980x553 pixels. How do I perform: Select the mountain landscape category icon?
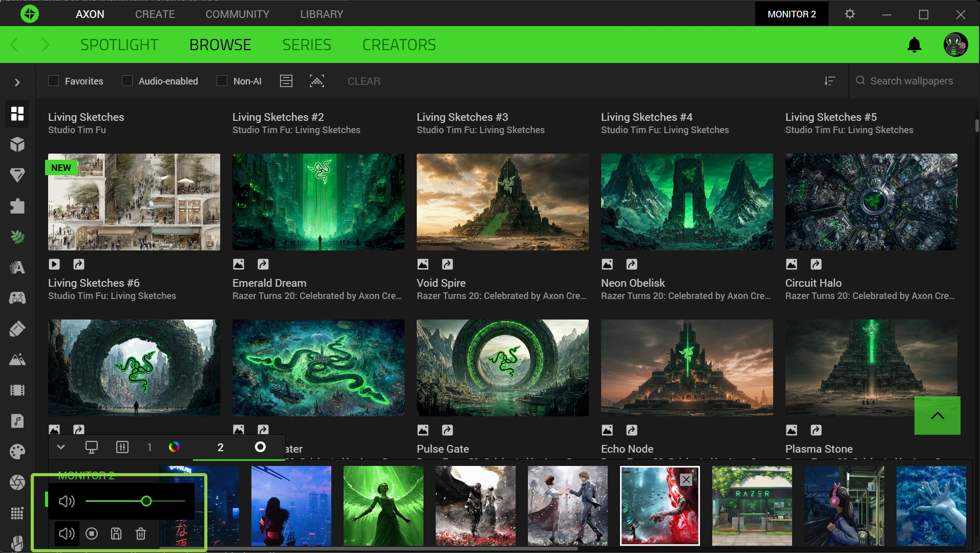(x=17, y=359)
